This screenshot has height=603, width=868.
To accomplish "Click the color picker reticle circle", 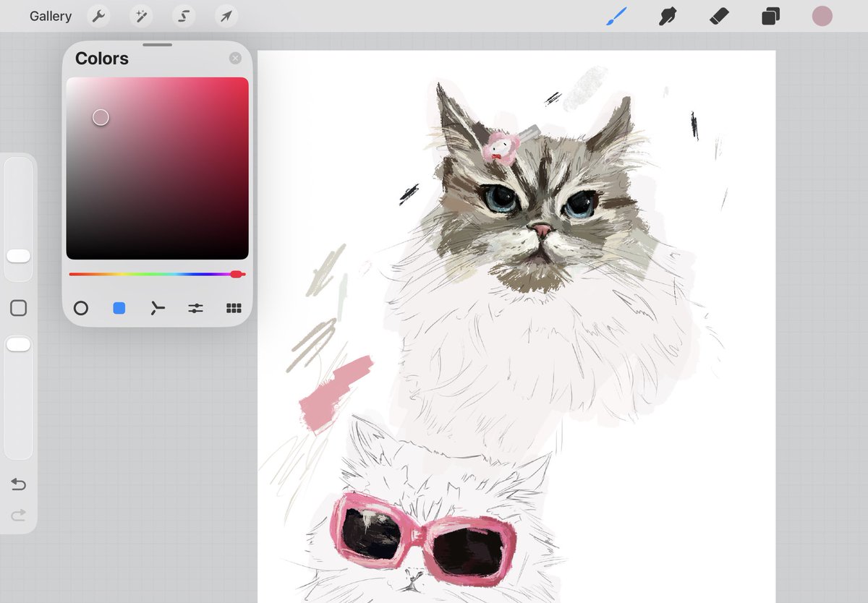I will (x=101, y=117).
